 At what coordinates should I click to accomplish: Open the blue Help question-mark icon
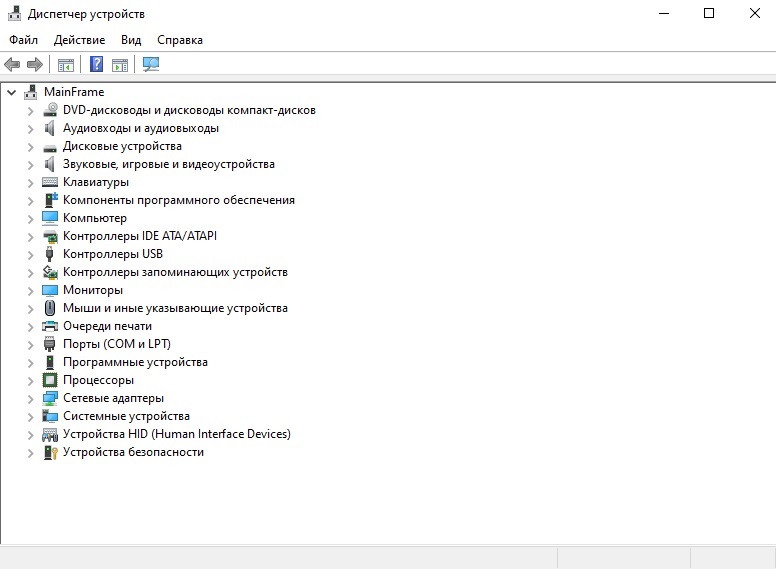pos(97,64)
